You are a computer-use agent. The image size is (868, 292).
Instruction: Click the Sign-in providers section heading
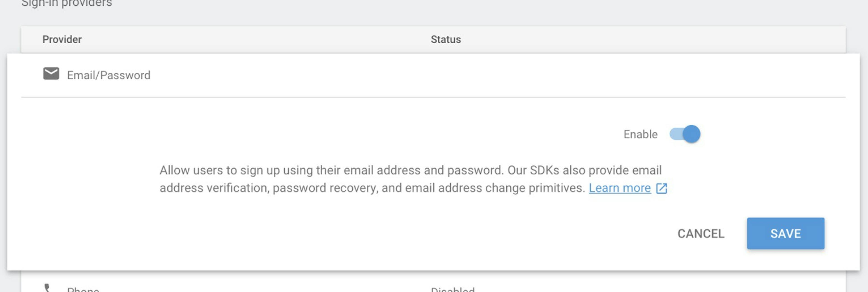(x=66, y=3)
